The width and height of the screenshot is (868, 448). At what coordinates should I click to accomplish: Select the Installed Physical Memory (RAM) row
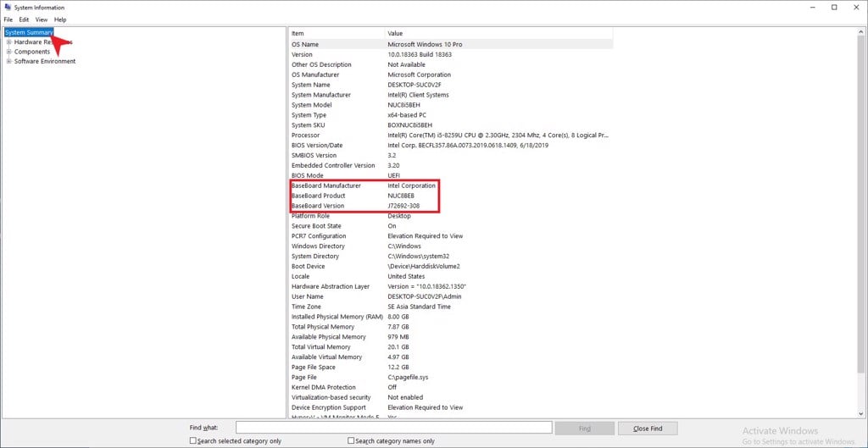(451, 317)
